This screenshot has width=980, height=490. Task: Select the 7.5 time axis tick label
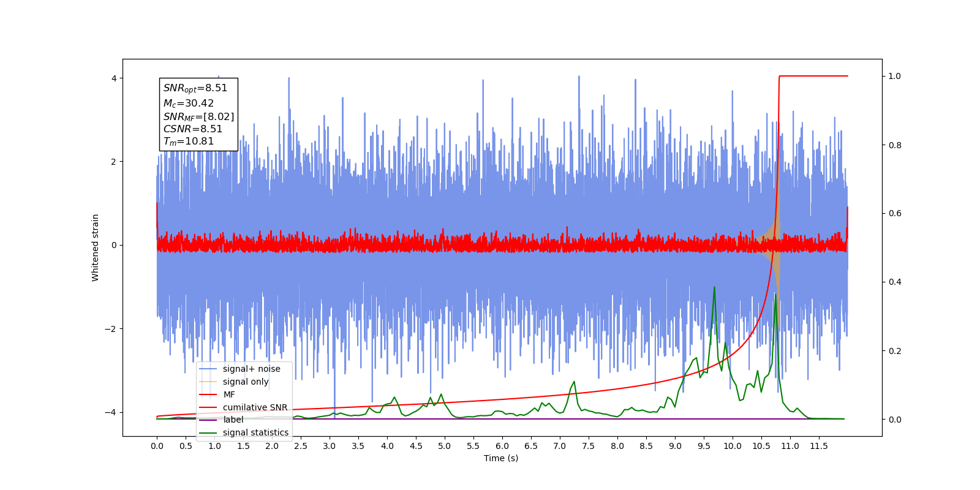(589, 446)
